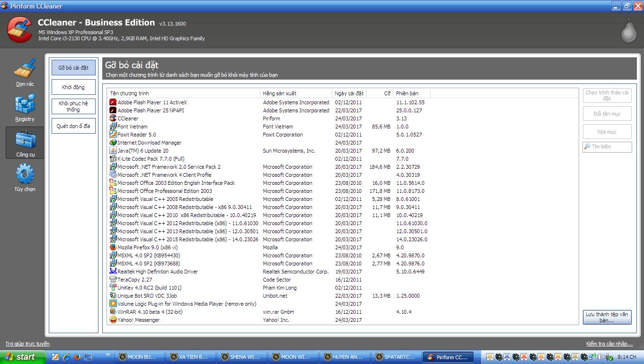Open the Quét dọn ổ đĩa tab
This screenshot has height=364, width=644.
[x=73, y=126]
